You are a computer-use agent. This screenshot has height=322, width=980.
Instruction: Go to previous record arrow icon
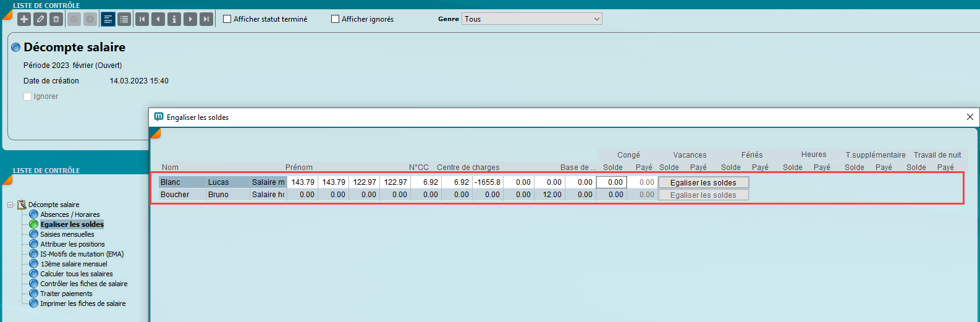158,19
